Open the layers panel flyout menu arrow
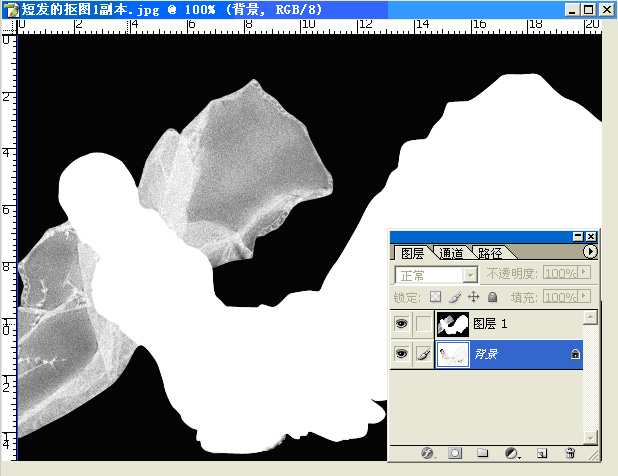 [590, 251]
